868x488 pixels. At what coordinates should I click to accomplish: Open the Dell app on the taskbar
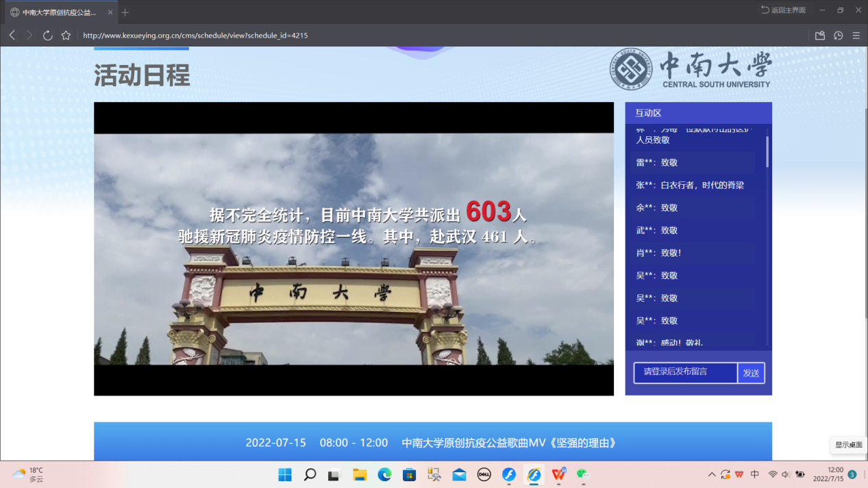coord(484,474)
